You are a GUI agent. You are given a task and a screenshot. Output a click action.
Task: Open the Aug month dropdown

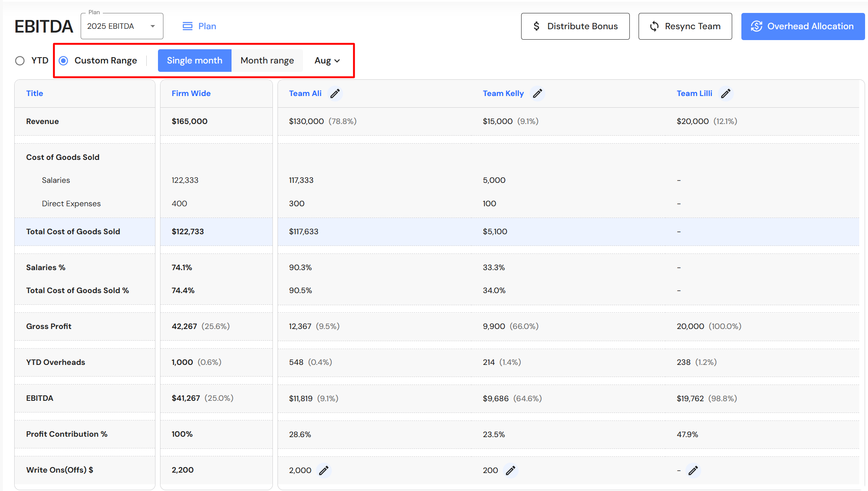pos(327,61)
